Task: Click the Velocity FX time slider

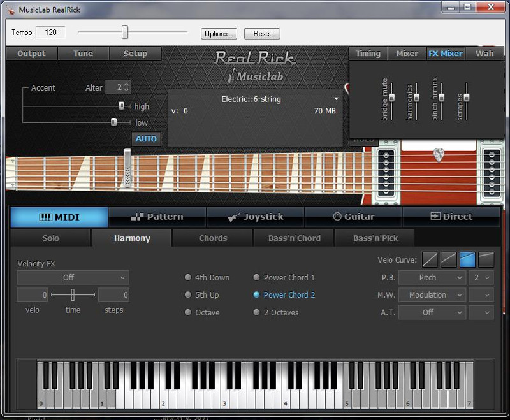Action: [73, 295]
